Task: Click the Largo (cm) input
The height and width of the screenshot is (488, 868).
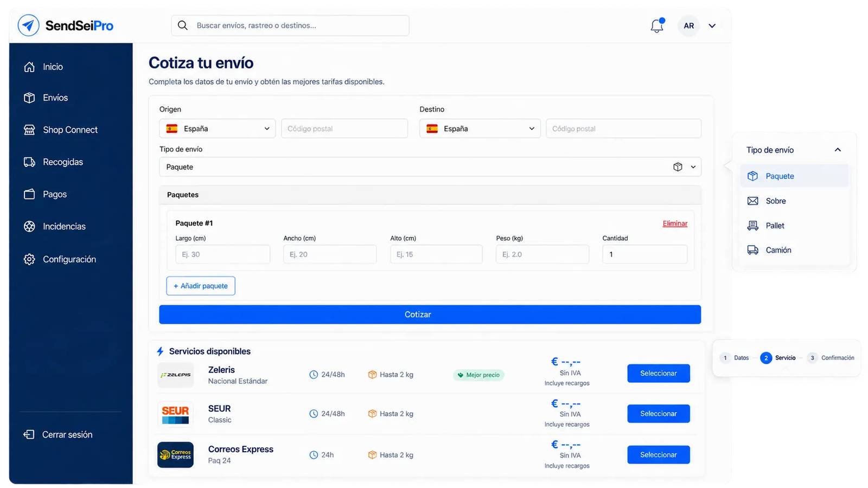Action: click(x=222, y=254)
